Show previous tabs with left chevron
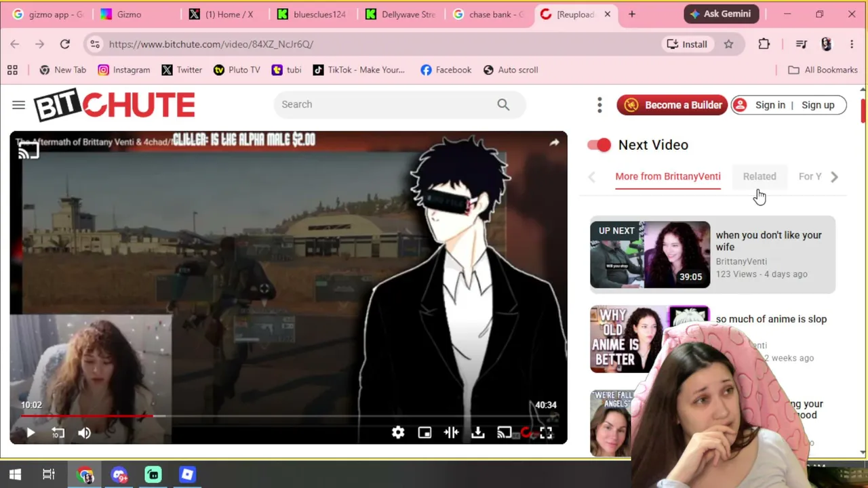 coord(591,177)
